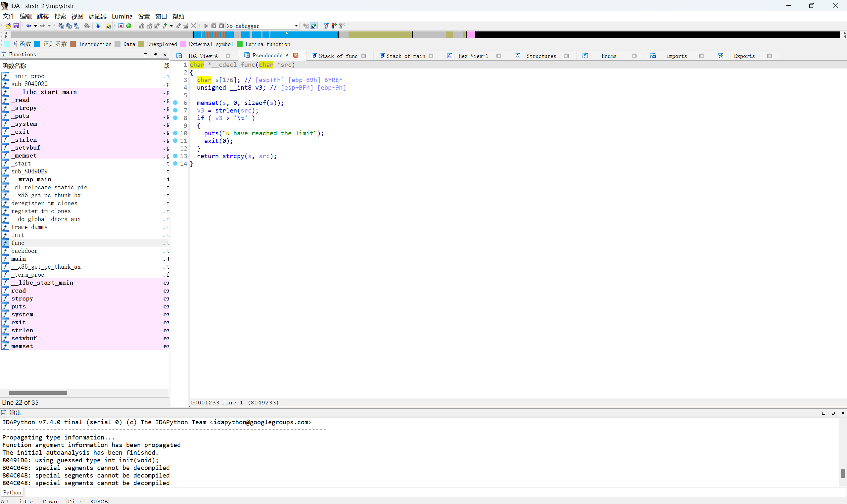Toggle breakpoint dot on line 13 return
This screenshot has height=504, width=847.
point(175,156)
